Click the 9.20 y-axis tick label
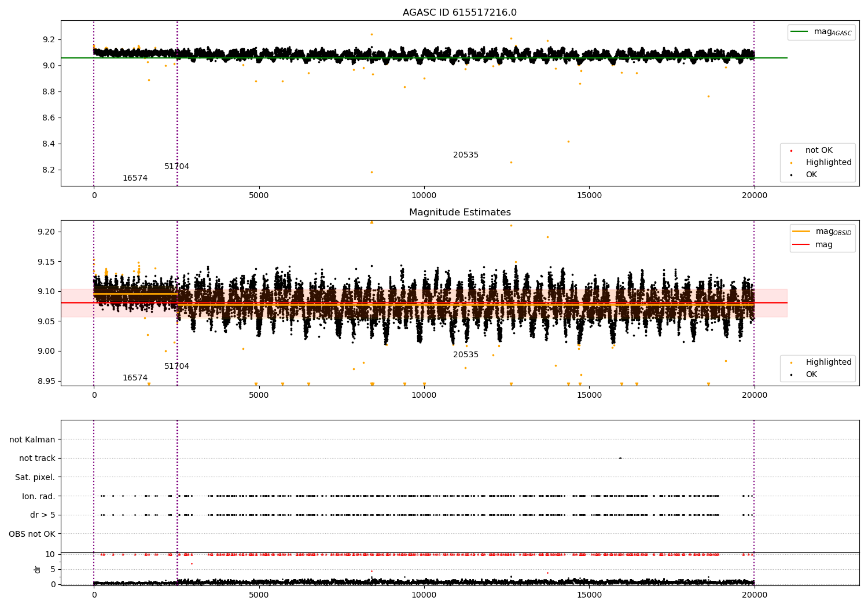Screen dimensions: 868x608 (x=46, y=232)
